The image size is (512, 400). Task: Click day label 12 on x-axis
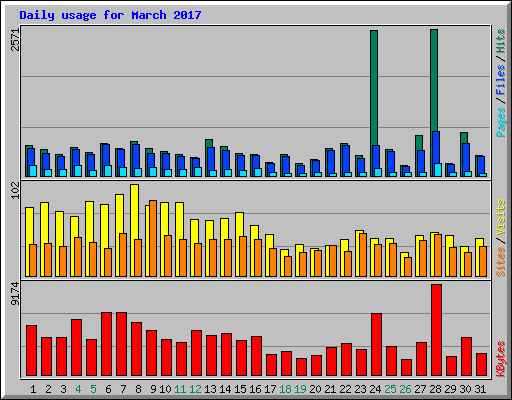point(195,389)
